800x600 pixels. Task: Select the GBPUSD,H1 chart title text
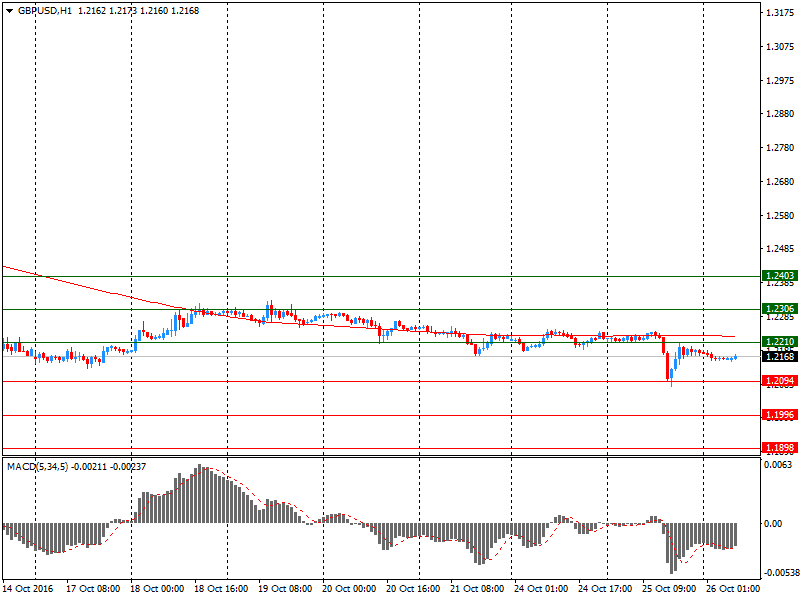coord(45,11)
